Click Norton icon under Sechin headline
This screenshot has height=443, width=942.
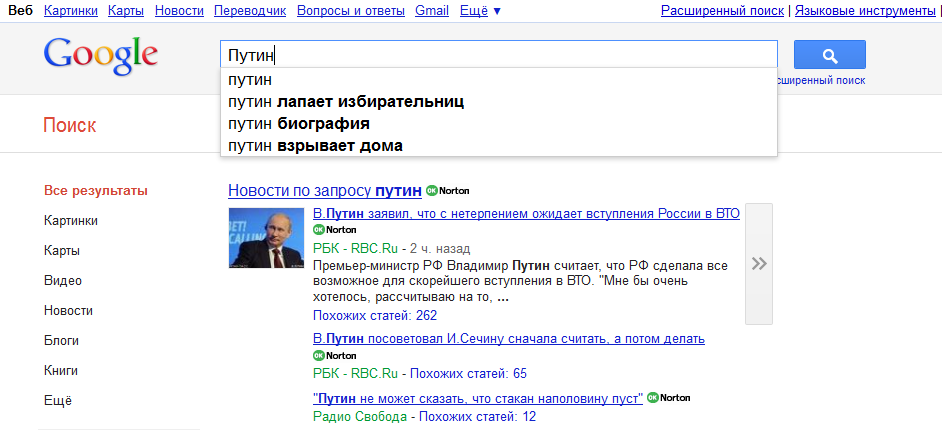[x=334, y=355]
